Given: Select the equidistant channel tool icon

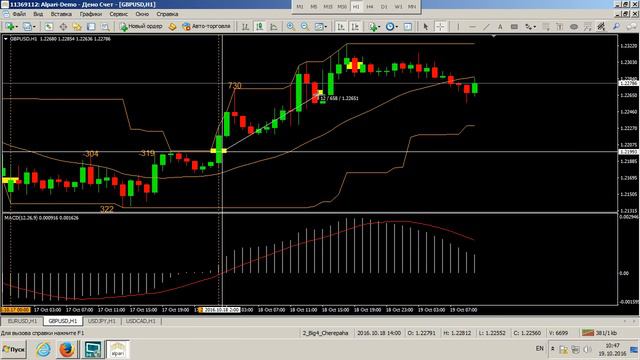Looking at the screenshot, I should 546,27.
